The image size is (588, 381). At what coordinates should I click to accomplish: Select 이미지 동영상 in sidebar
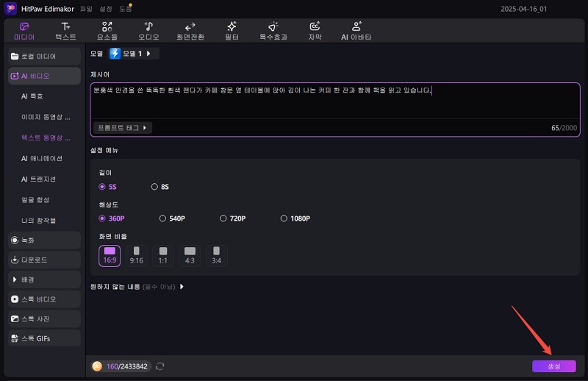46,117
